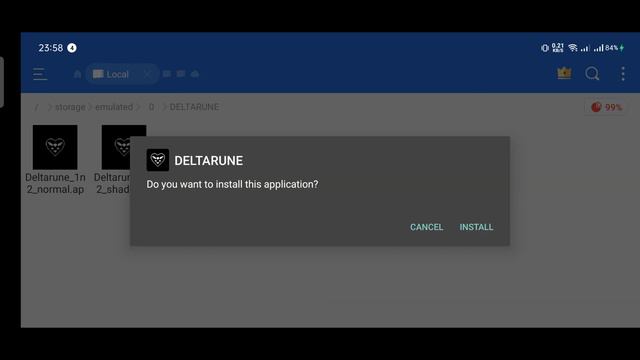Go to the home icon in the toolbar
640x360 pixels.
(x=78, y=74)
